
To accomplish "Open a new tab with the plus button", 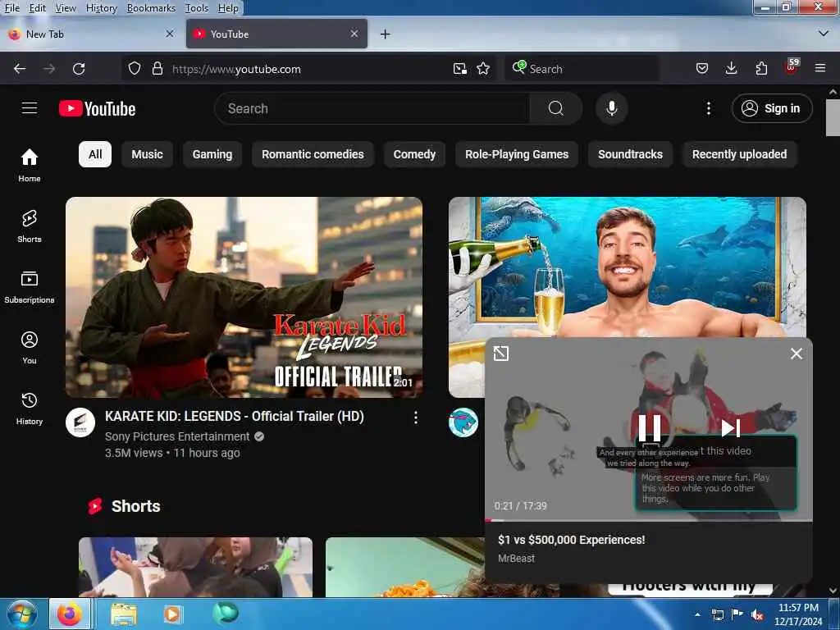I will (385, 34).
